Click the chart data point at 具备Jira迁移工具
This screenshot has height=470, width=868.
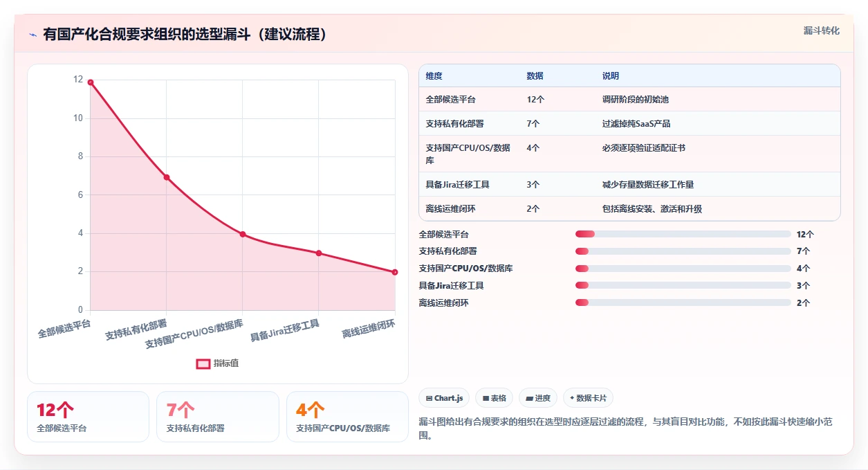click(319, 253)
